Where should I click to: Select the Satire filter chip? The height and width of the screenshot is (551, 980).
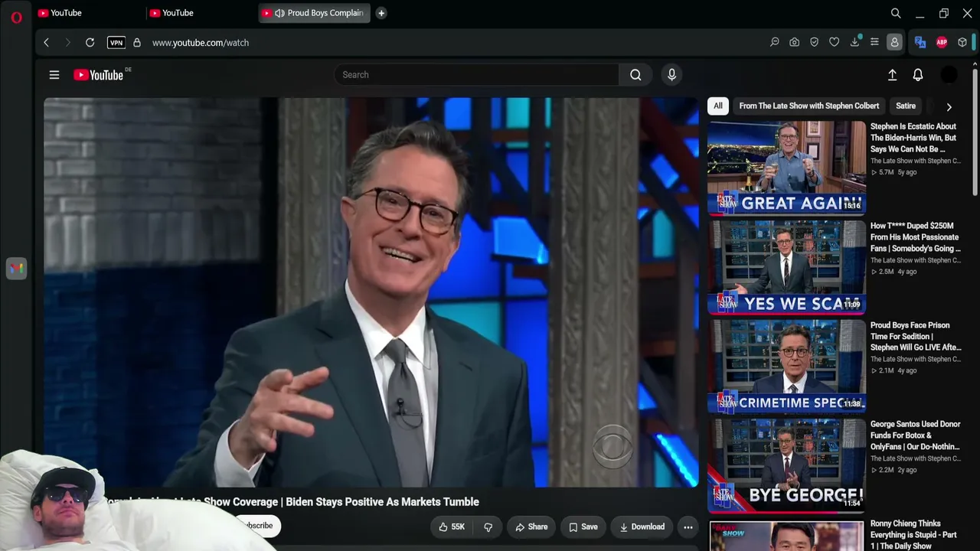906,106
